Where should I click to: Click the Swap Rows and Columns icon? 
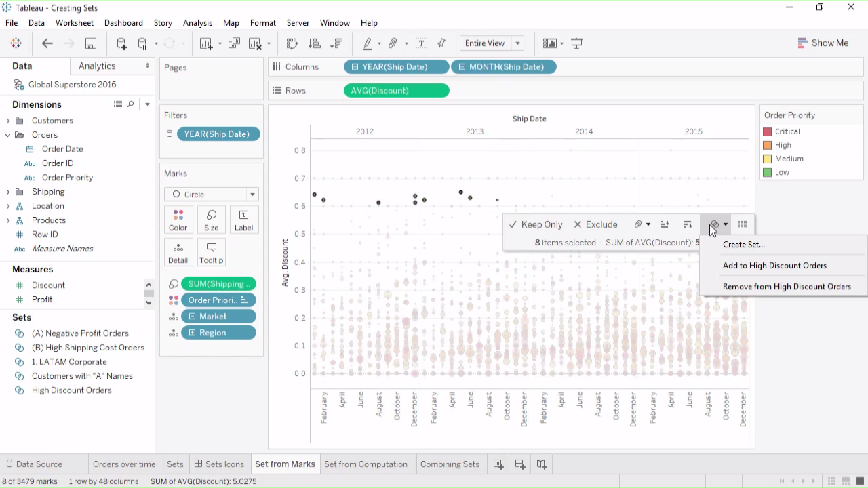[292, 43]
